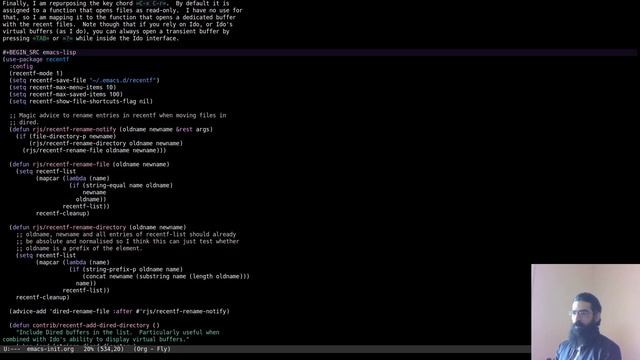Click the (rjs/recentf-rename-directory oldname newname) call line

click(x=106, y=143)
